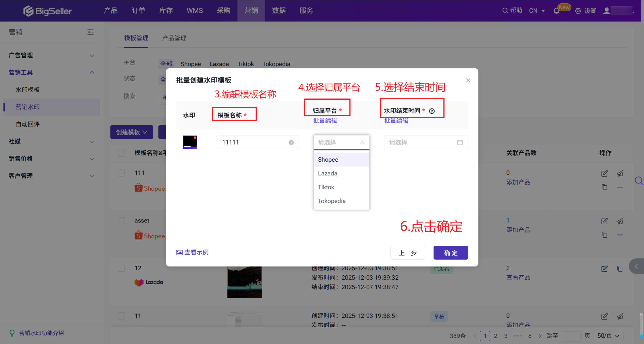Image resolution: width=644 pixels, height=344 pixels.
Task: Click the edit icon for template 111
Action: (x=604, y=173)
